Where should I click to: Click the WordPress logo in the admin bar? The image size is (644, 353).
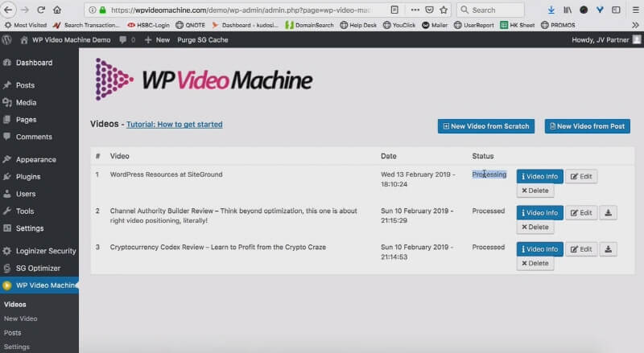point(7,40)
